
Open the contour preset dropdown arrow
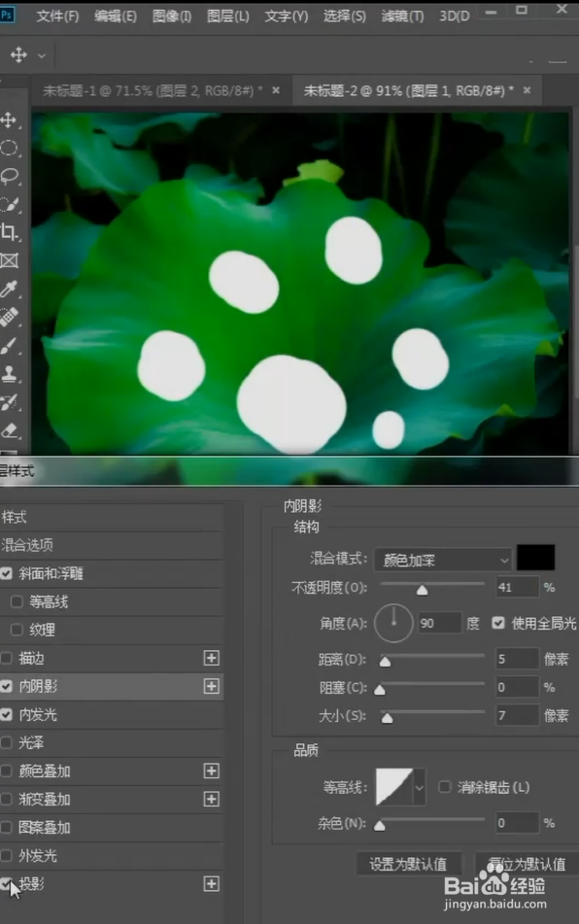[420, 787]
